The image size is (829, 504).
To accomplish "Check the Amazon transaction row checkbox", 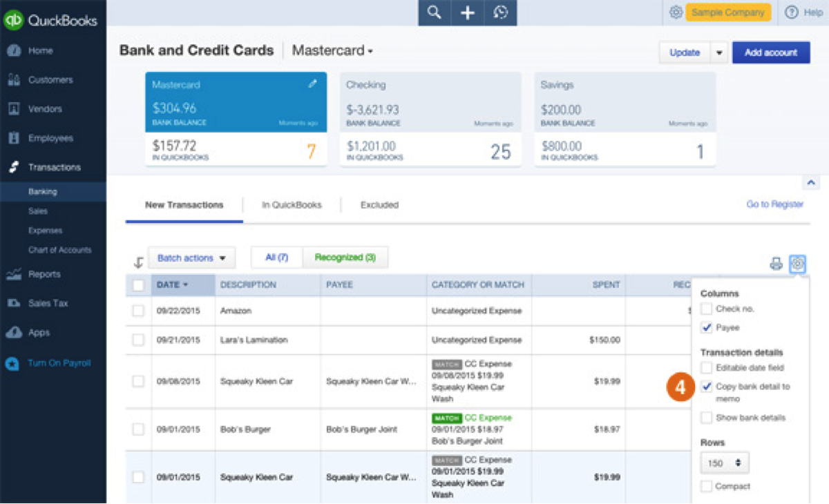I will click(x=138, y=311).
